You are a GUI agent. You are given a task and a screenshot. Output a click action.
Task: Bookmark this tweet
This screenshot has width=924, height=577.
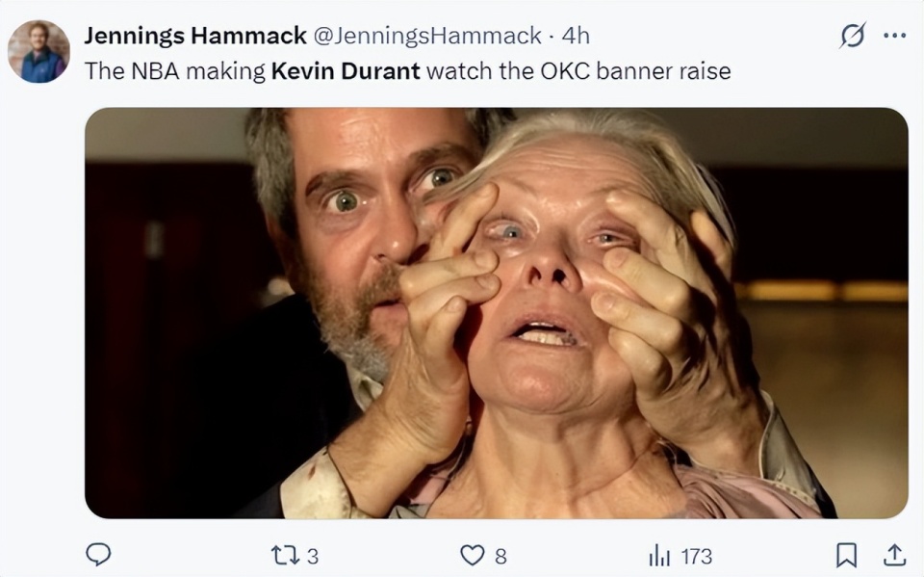(846, 555)
